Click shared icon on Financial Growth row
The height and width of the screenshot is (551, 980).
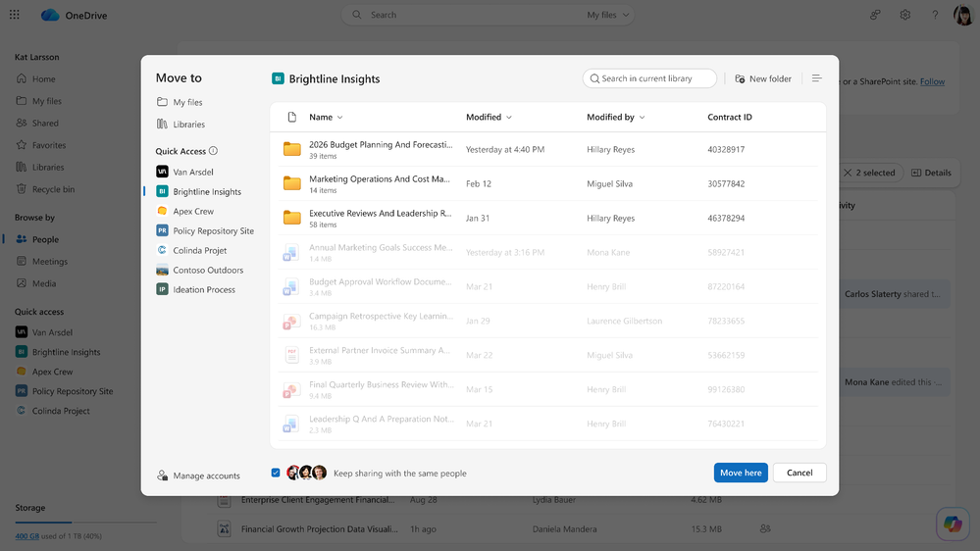coord(765,528)
